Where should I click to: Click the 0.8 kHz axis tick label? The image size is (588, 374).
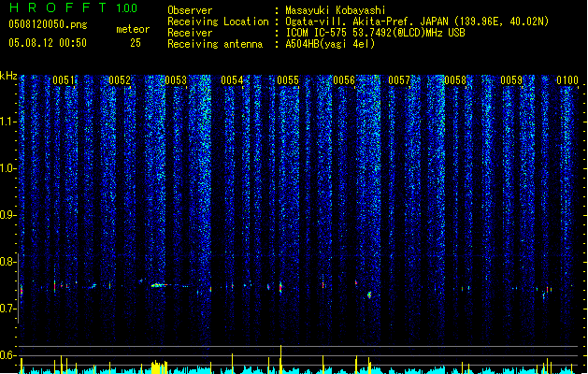pos(8,262)
